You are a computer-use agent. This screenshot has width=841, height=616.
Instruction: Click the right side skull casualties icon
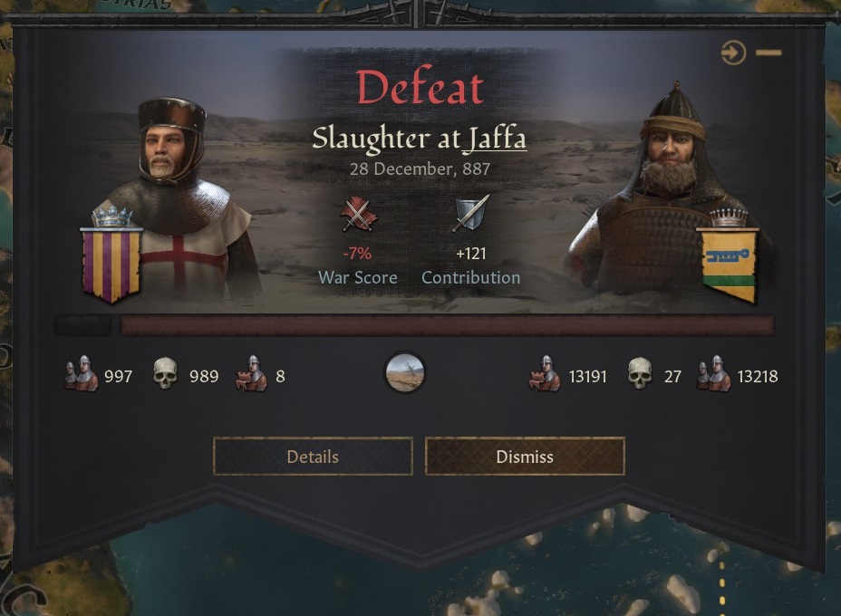coord(639,373)
